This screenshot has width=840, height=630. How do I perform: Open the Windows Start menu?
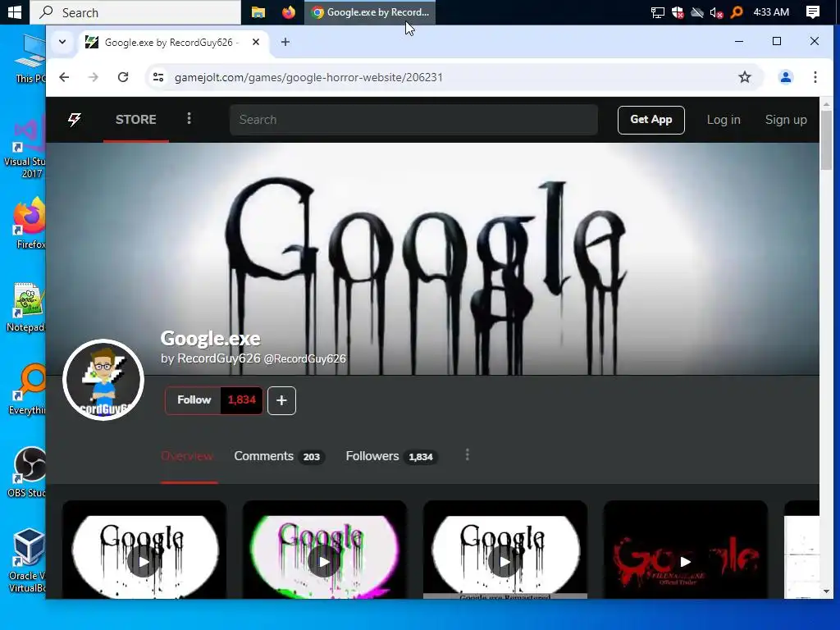[15, 12]
